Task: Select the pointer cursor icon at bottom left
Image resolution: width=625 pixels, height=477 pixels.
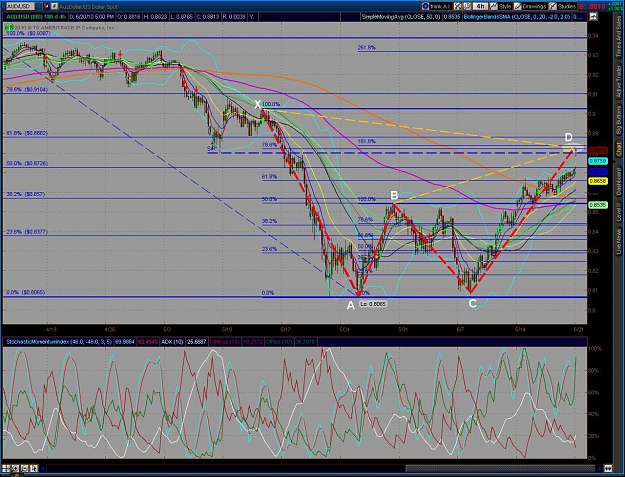Action: 33,468
